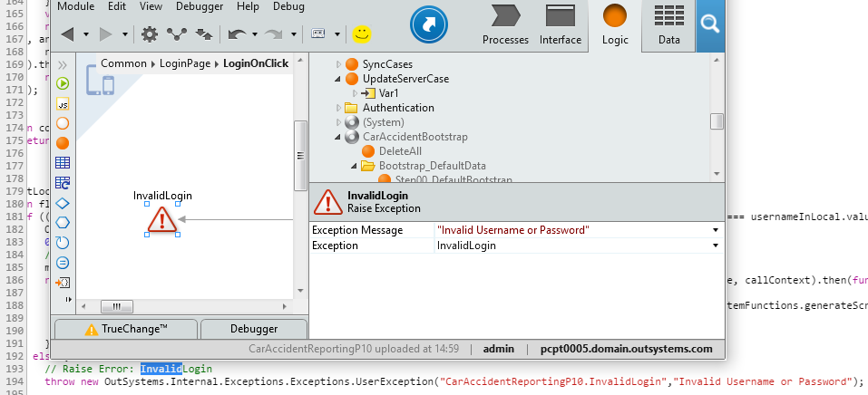Select the For Each loop tool
This screenshot has width=868, height=395.
pyautogui.click(x=63, y=242)
